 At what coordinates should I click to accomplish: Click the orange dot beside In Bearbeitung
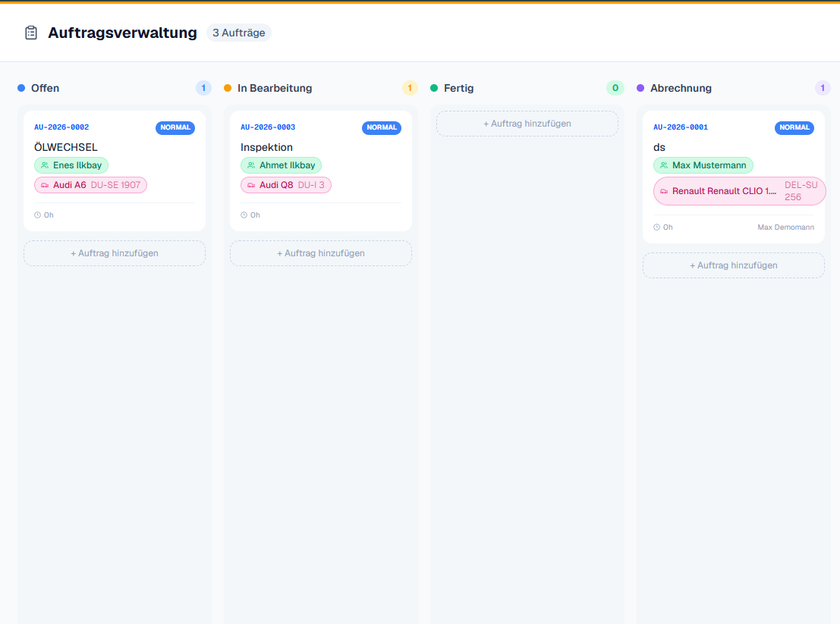[228, 88]
